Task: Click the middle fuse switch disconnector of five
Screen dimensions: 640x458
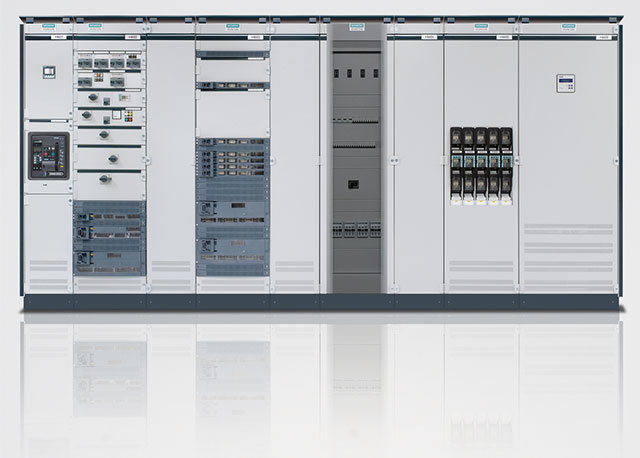Action: 482,166
